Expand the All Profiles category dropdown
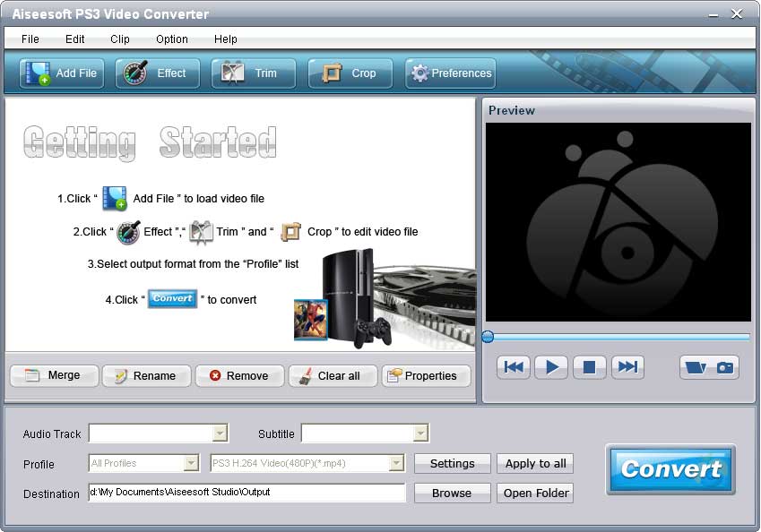Screen dimensions: 761x532 (x=191, y=463)
